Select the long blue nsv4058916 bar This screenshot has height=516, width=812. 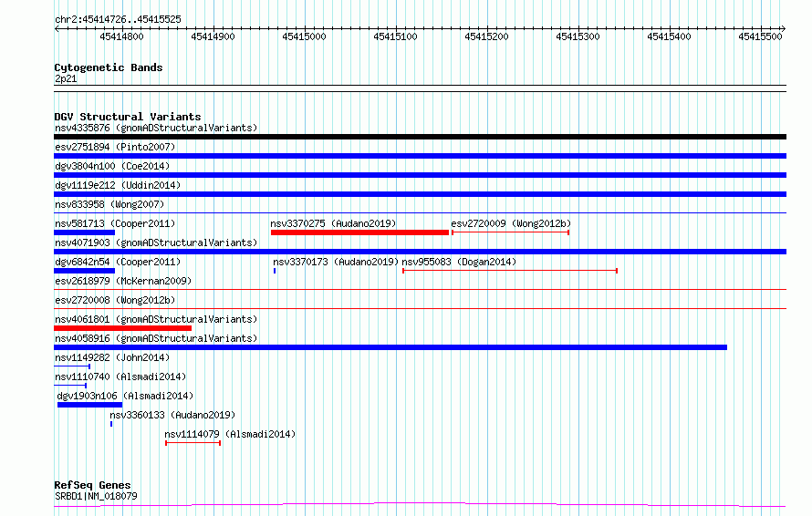(390, 347)
